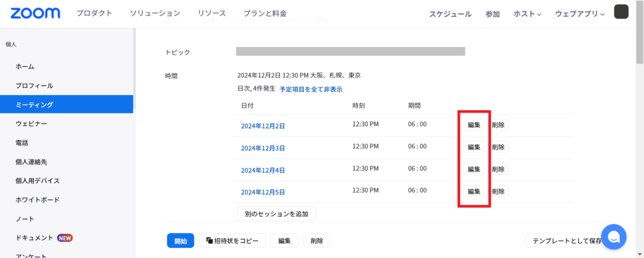The height and width of the screenshot is (258, 644).
Task: Click 編集 for the 2024年12月2日 session
Action: point(474,125)
